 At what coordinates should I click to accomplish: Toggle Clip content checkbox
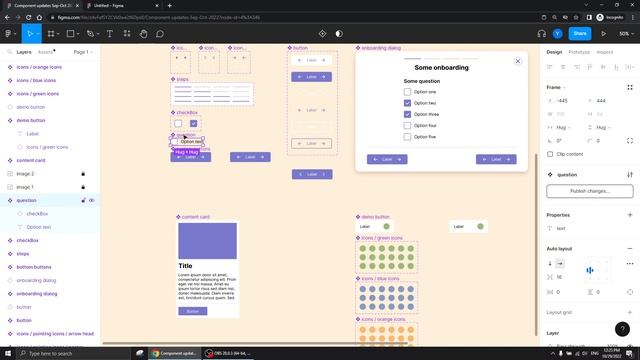click(x=550, y=154)
